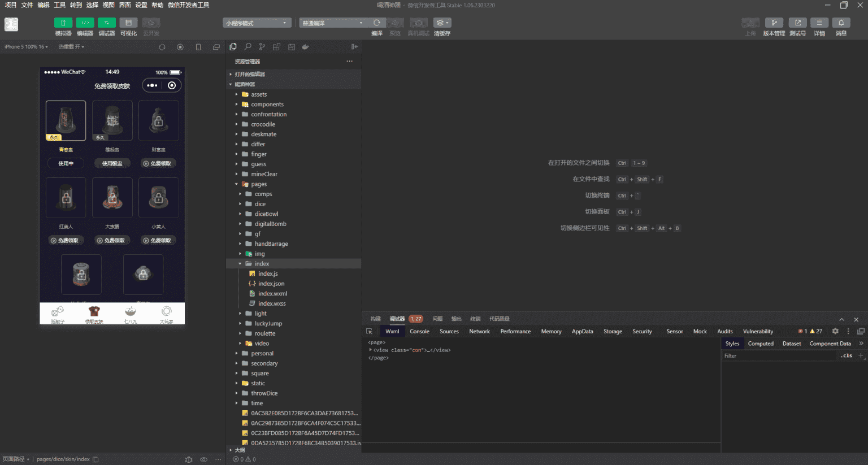Open the 工具 menu
The width and height of the screenshot is (868, 465).
[x=59, y=5]
